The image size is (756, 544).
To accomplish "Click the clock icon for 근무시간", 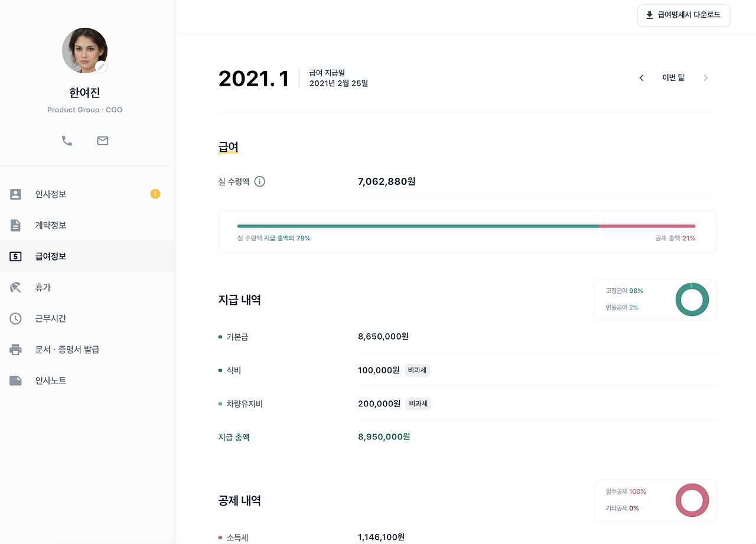I will pos(15,318).
